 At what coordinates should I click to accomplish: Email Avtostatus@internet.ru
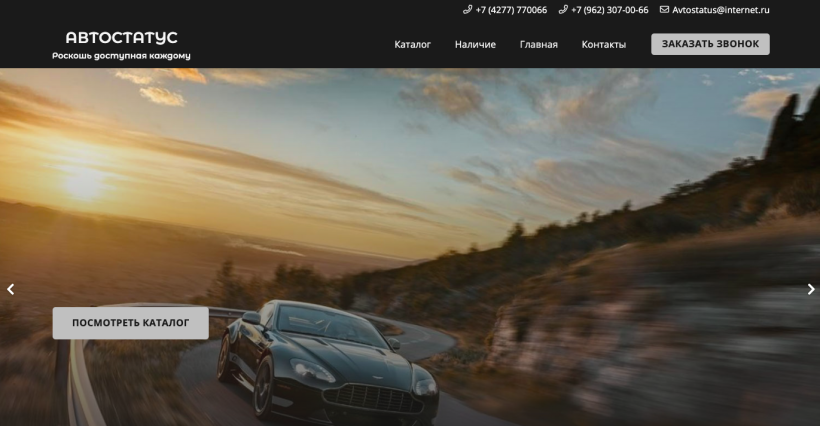click(x=721, y=10)
